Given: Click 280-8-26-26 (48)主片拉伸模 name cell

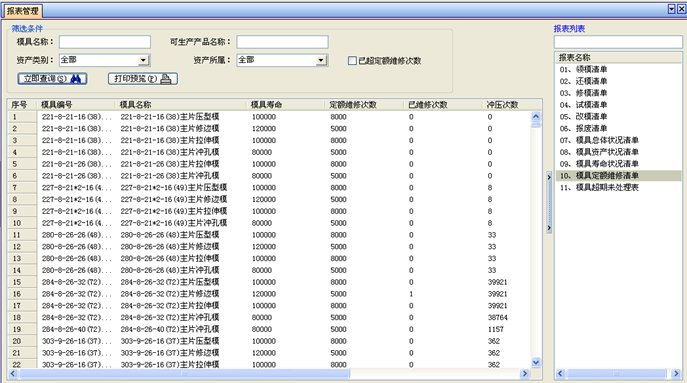Looking at the screenshot, I should point(170,259).
